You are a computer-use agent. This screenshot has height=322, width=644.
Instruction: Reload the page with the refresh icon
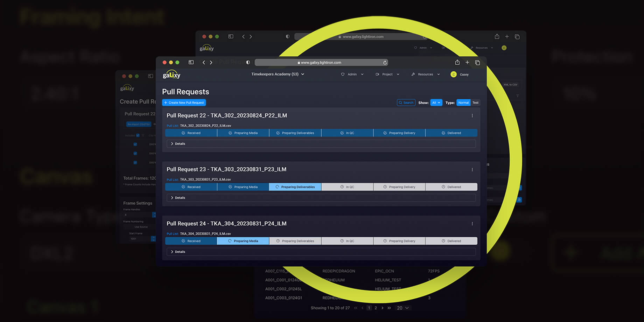coord(385,63)
